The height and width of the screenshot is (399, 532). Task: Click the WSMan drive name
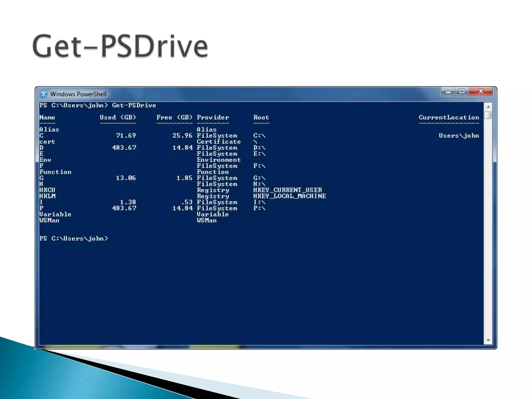coord(49,220)
